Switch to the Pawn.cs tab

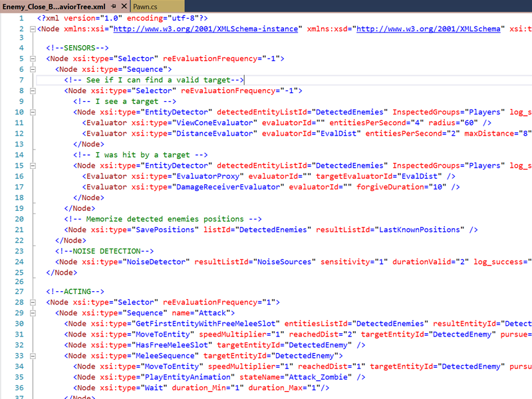click(145, 7)
